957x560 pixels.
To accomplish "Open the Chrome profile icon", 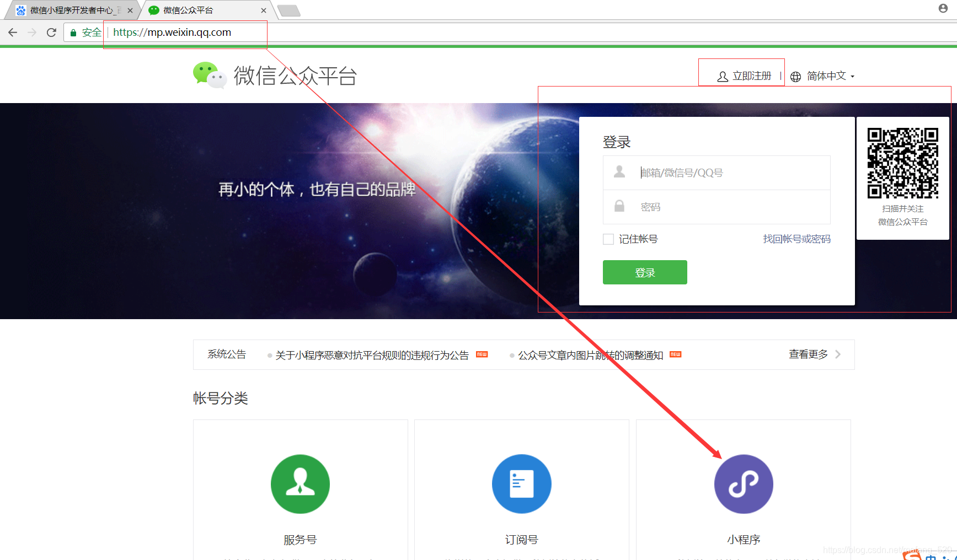I will tap(943, 8).
